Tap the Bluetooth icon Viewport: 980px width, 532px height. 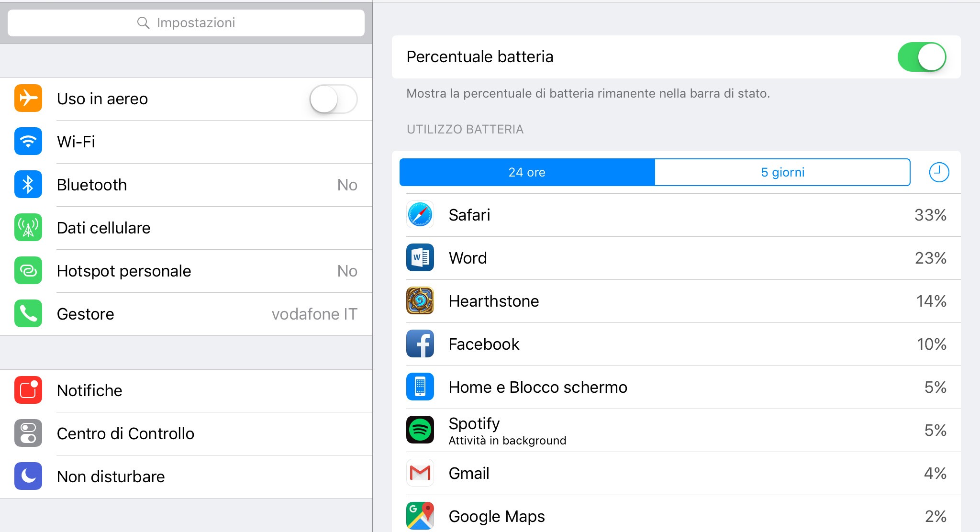point(28,184)
